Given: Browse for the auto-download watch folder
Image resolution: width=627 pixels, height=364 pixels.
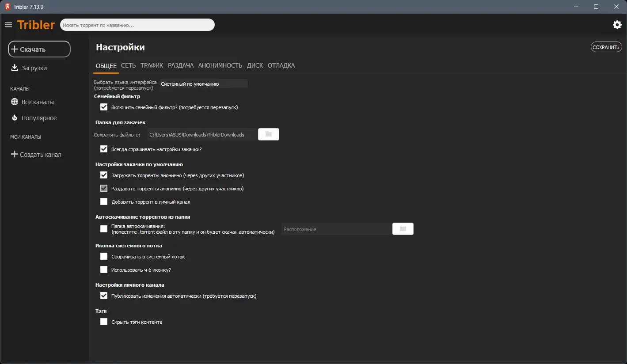Looking at the screenshot, I should (403, 229).
